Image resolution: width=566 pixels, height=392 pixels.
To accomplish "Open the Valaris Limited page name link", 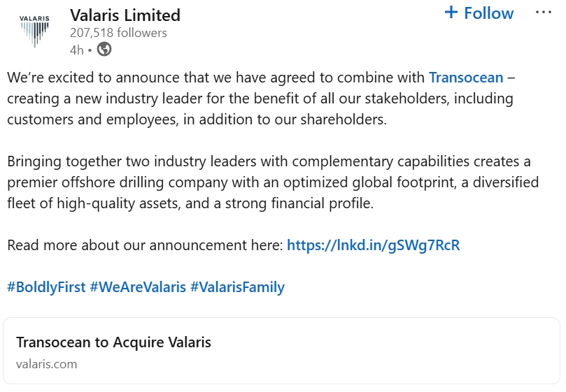I will point(125,15).
